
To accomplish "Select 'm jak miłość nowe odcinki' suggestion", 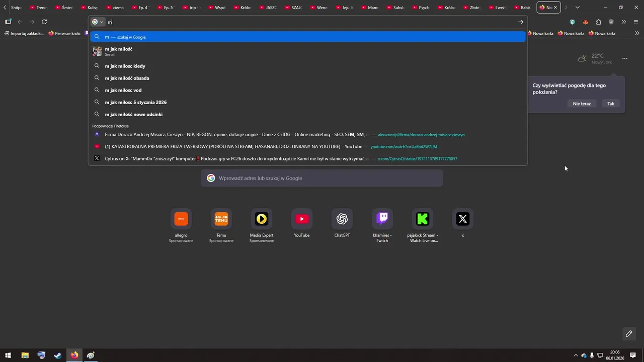I will pos(308,114).
